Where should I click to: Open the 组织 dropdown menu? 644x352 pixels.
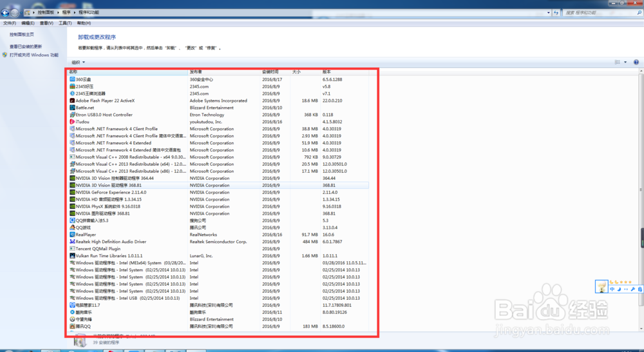click(78, 63)
